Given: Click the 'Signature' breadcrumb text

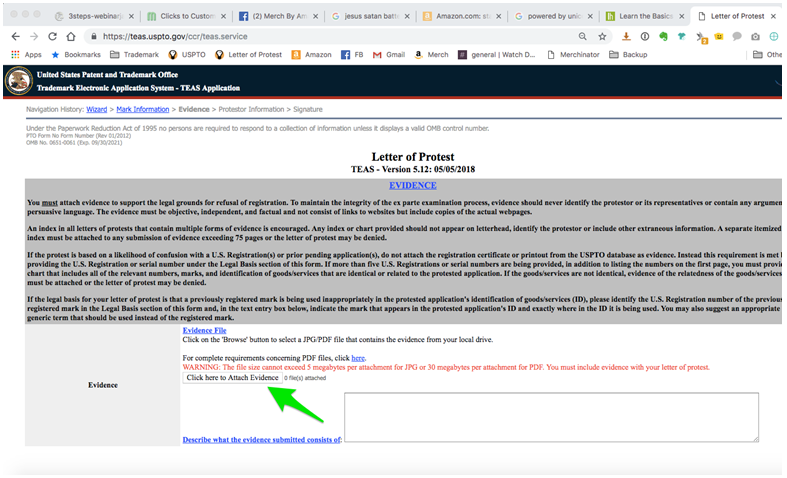Looking at the screenshot, I should pos(308,109).
